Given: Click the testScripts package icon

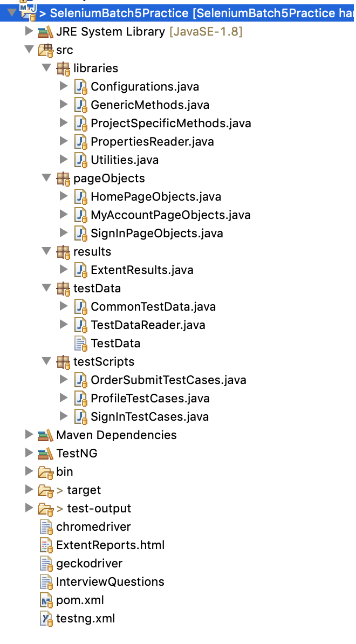Looking at the screenshot, I should [63, 362].
